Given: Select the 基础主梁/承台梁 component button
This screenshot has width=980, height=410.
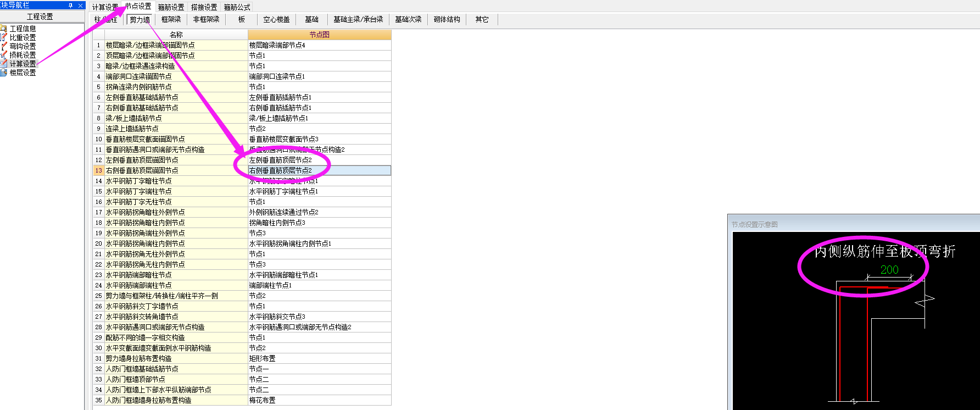Looking at the screenshot, I should (358, 20).
